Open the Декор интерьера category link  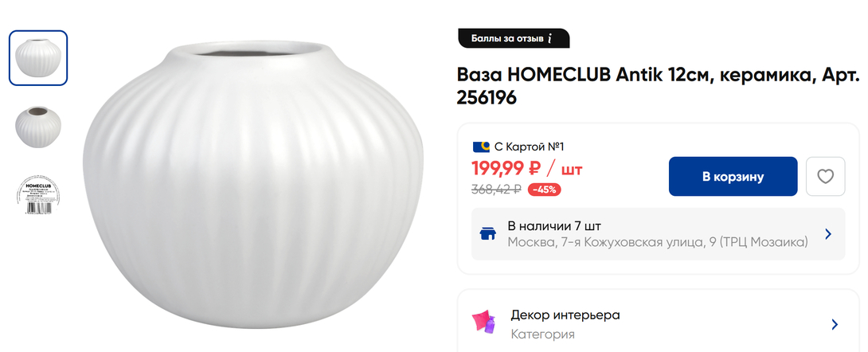pyautogui.click(x=565, y=315)
